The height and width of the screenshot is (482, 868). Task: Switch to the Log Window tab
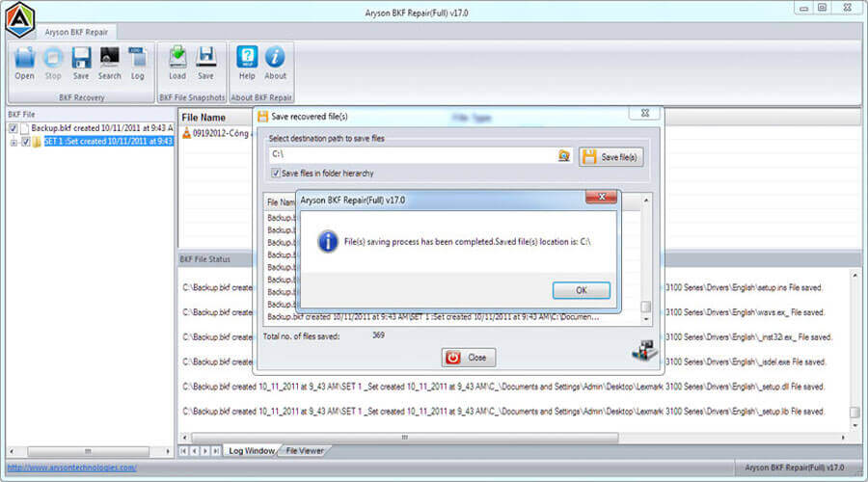pos(252,451)
